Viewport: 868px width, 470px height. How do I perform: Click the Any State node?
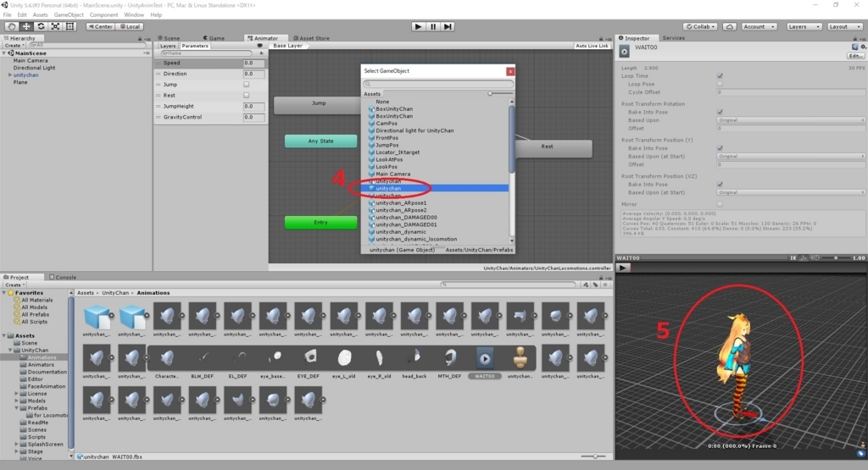[321, 141]
